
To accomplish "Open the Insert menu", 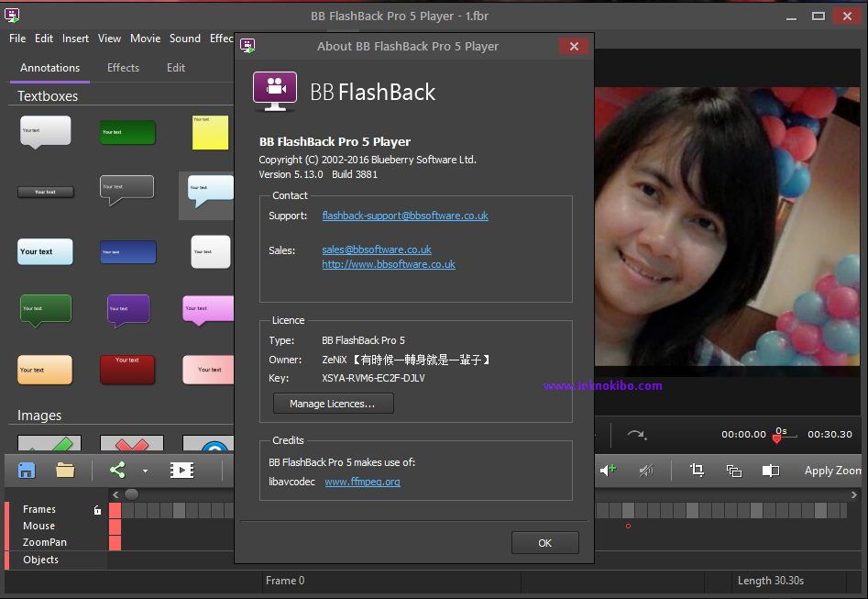I will pos(75,39).
